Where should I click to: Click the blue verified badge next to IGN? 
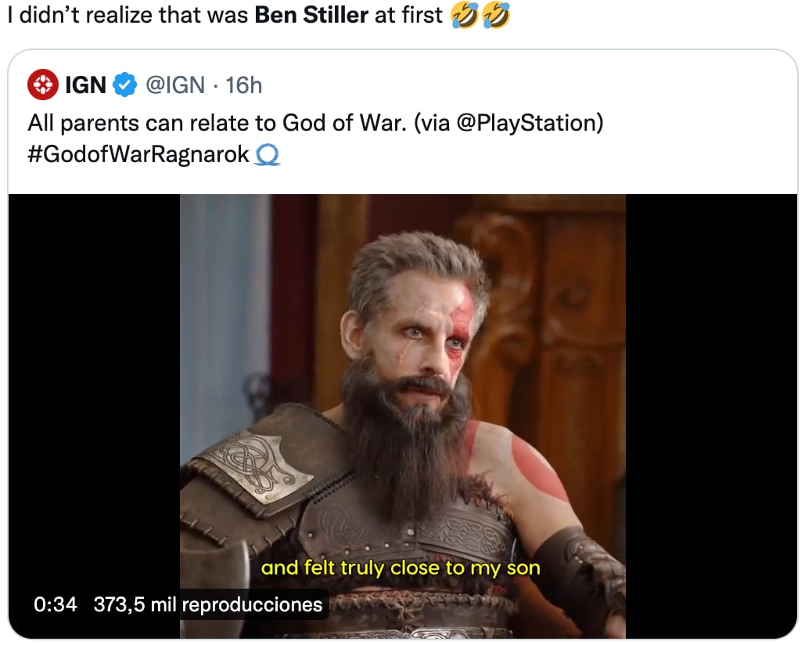click(x=126, y=85)
